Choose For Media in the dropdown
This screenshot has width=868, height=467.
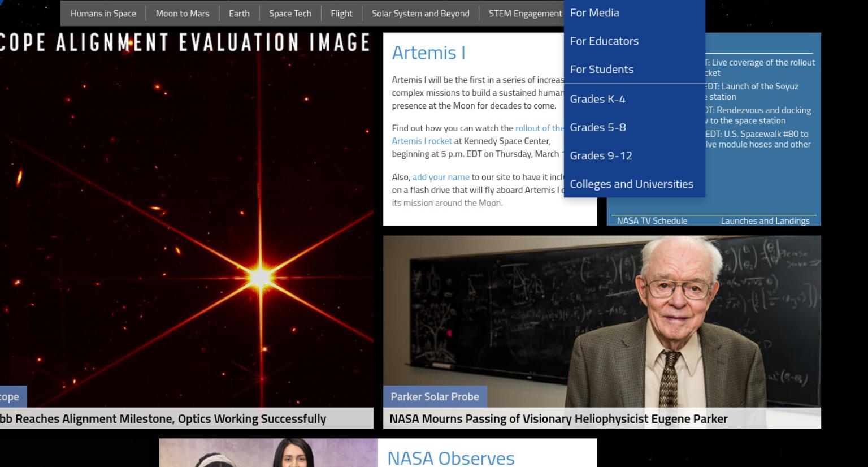click(x=635, y=12)
